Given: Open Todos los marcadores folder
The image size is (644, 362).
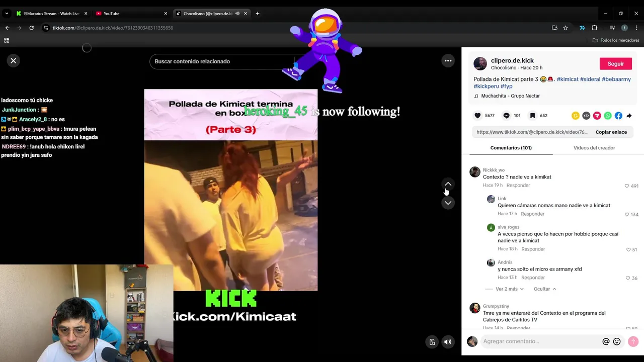Looking at the screenshot, I should pos(616,40).
